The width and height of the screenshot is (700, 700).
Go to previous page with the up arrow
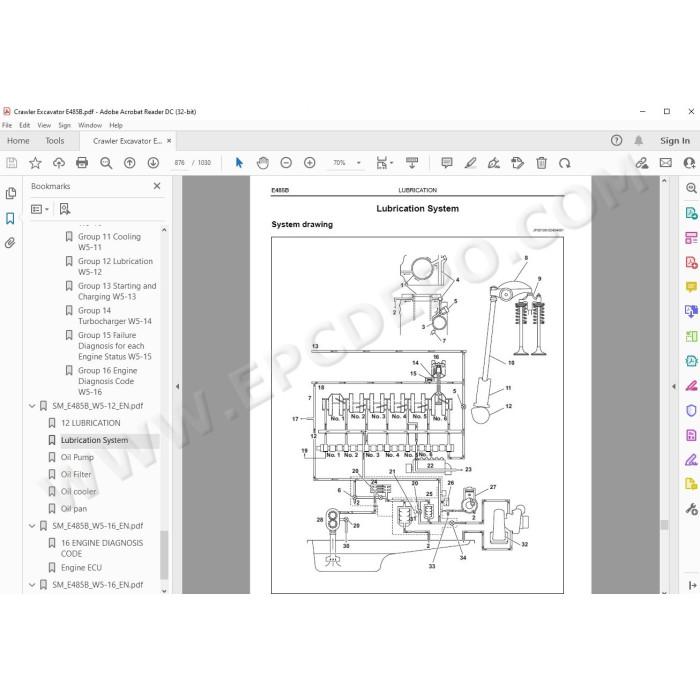pyautogui.click(x=129, y=163)
